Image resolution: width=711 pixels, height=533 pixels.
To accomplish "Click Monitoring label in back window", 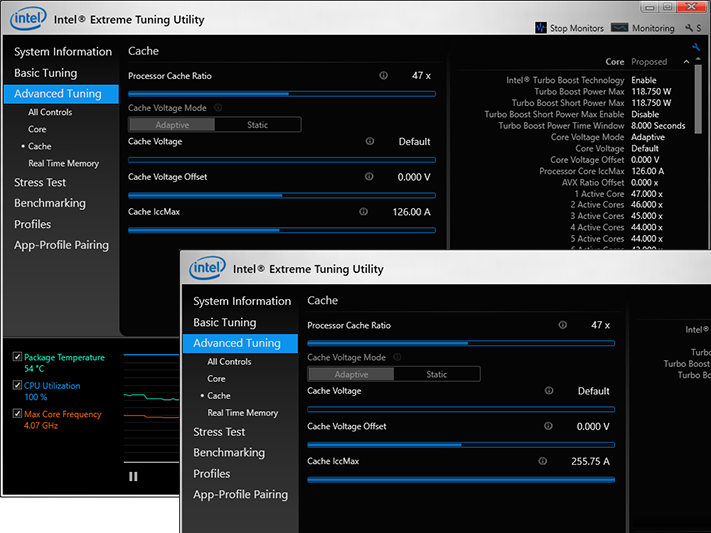I will [x=653, y=28].
